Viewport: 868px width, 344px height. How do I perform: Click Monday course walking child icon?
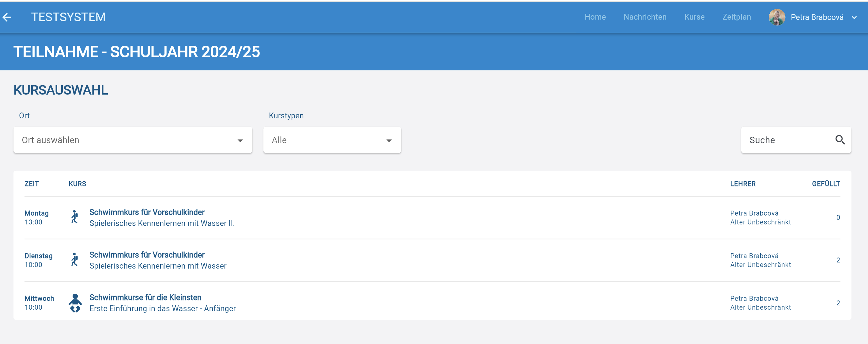pos(75,217)
